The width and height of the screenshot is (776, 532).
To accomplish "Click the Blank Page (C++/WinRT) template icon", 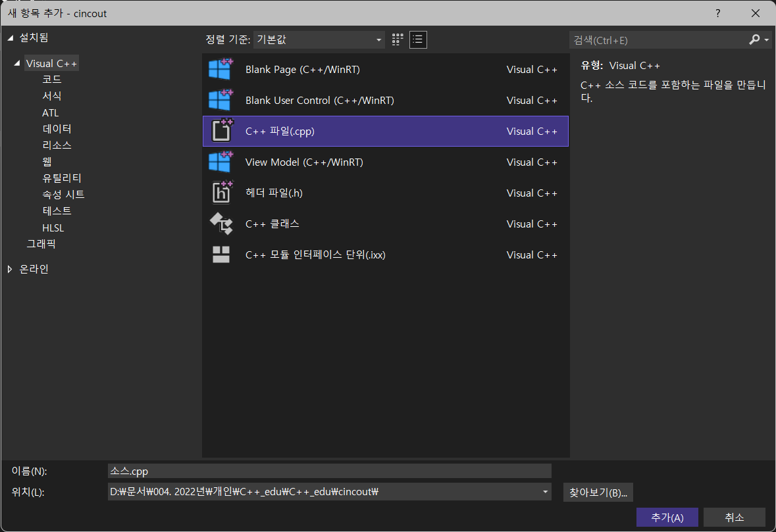I will pos(220,69).
